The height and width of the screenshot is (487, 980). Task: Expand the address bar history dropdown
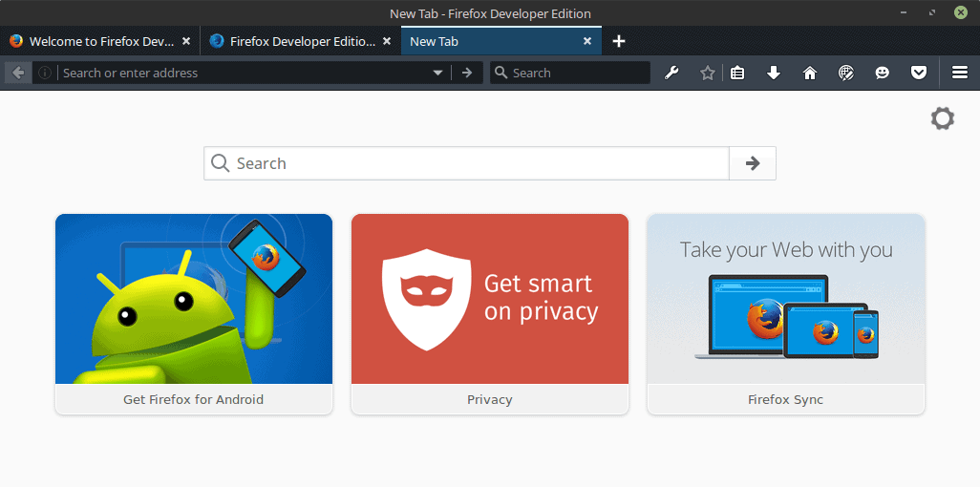[438, 74]
